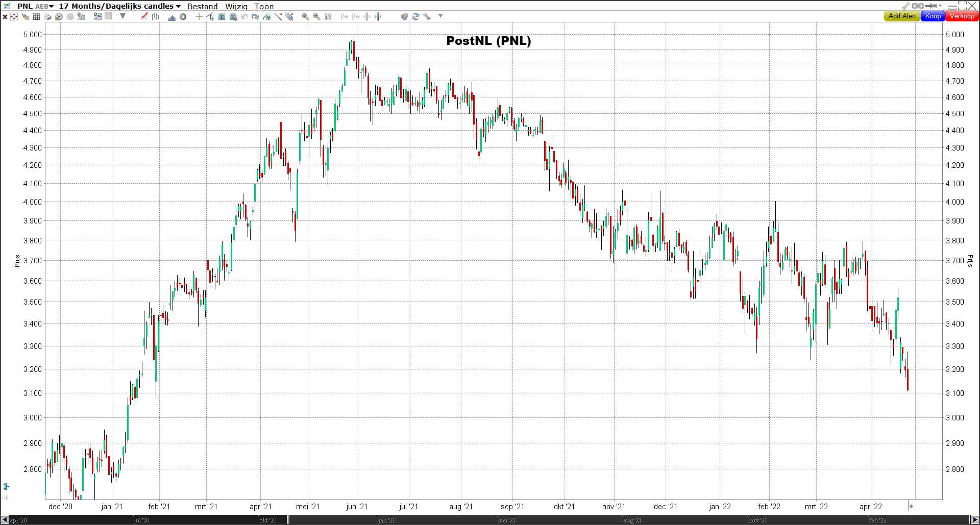
Task: Click the greyed-out bar-with-left-arrow icon
Action: 356,16
